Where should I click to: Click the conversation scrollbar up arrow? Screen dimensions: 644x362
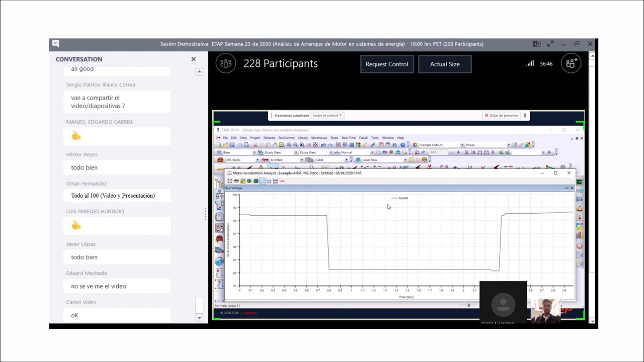[x=199, y=71]
